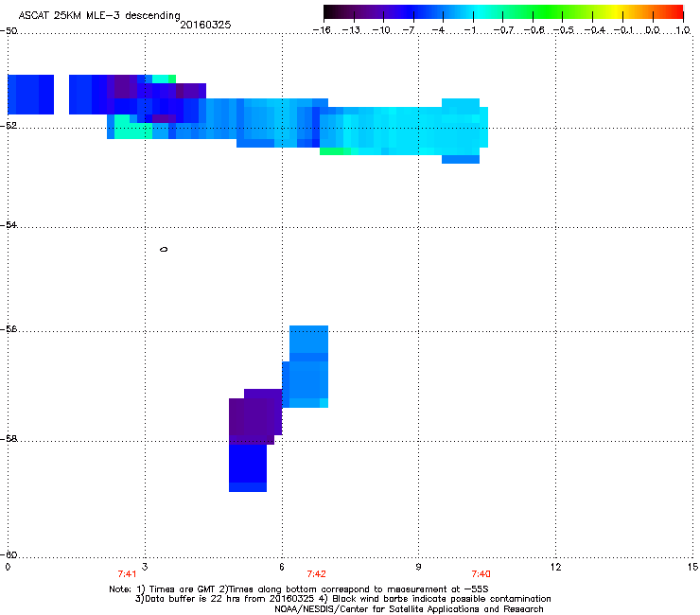
Task: Click the -1 colorbar label
Action: click(469, 30)
